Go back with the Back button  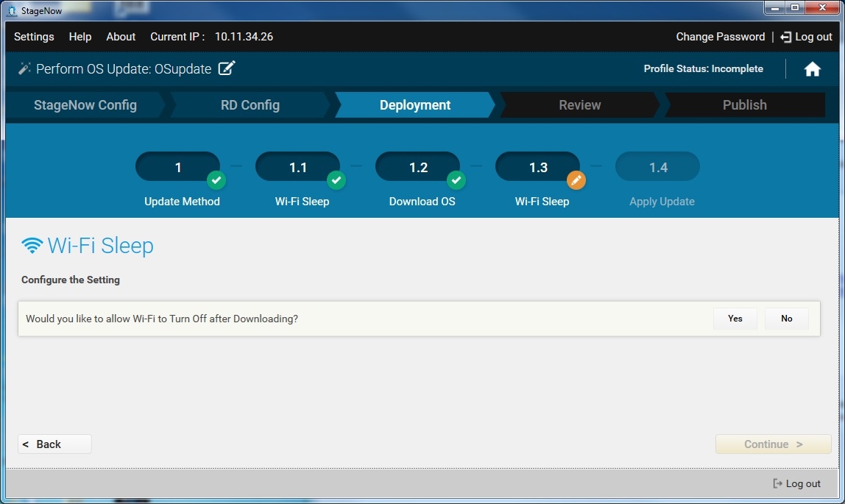pyautogui.click(x=54, y=444)
